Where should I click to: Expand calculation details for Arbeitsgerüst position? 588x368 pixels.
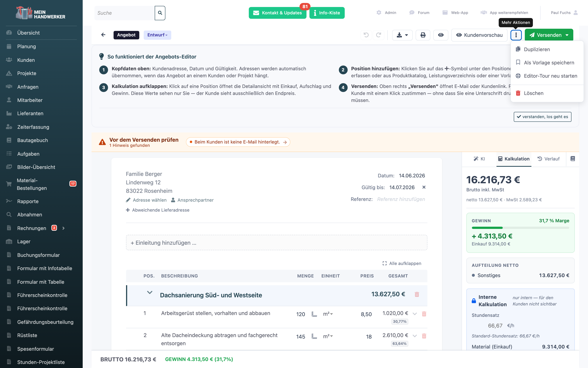[x=415, y=314]
